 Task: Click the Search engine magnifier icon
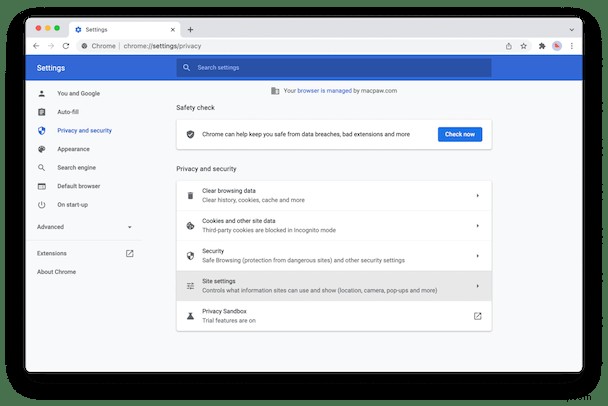coord(41,168)
